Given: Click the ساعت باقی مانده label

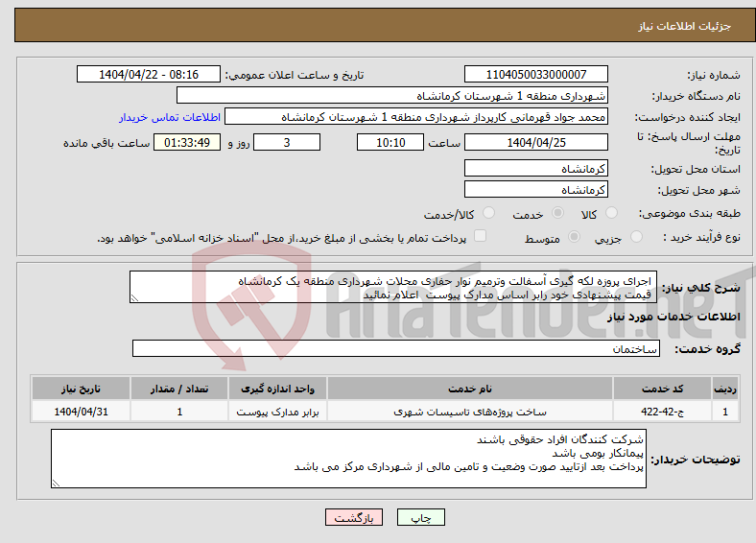Looking at the screenshot, I should [106, 143].
